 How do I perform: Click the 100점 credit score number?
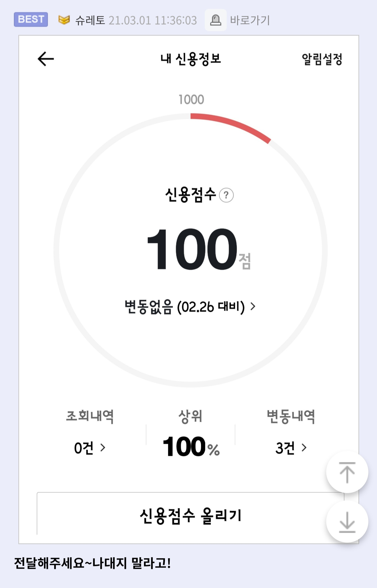pos(198,249)
